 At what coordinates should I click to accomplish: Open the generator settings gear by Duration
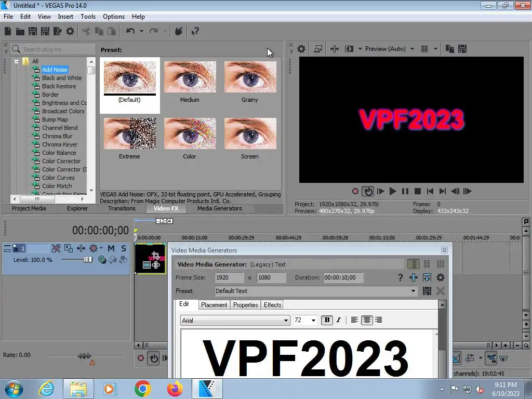click(x=441, y=277)
